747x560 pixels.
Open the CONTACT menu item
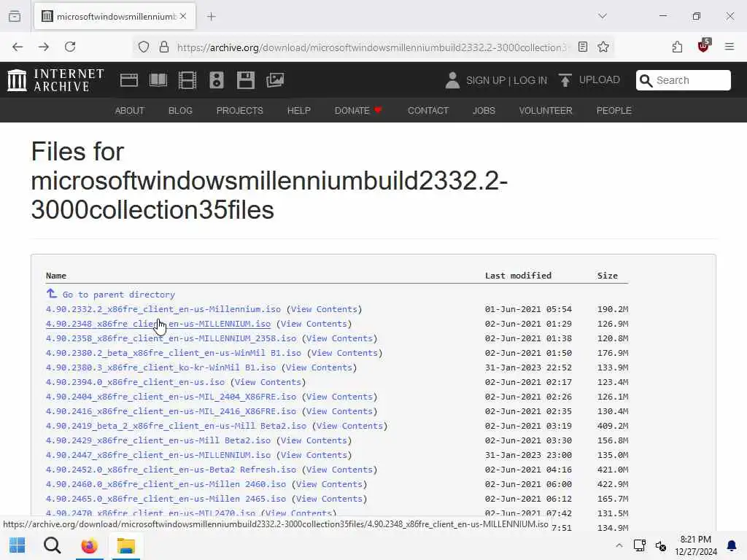point(427,111)
